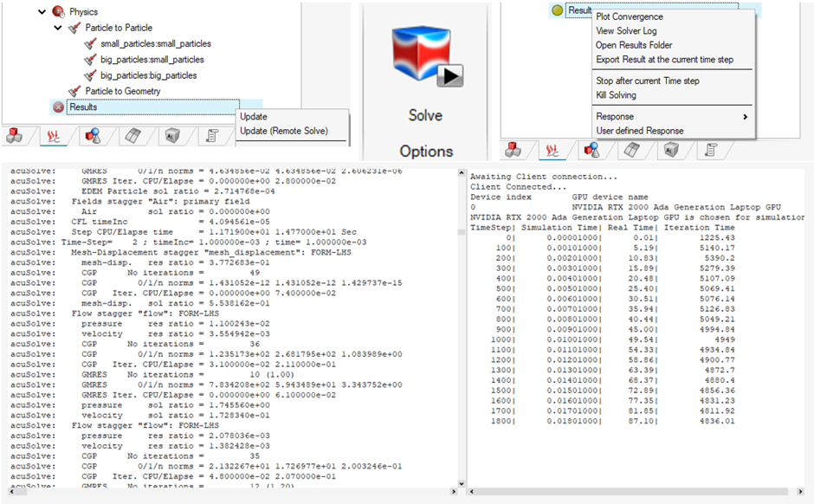Click the red X icon beside Results

pos(59,107)
